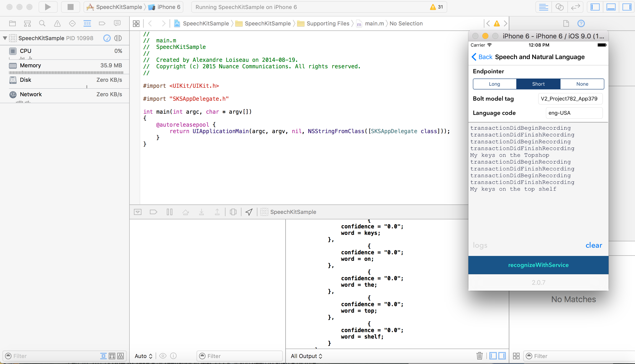Click Supporting Files in the breadcrumb

pyautogui.click(x=328, y=23)
